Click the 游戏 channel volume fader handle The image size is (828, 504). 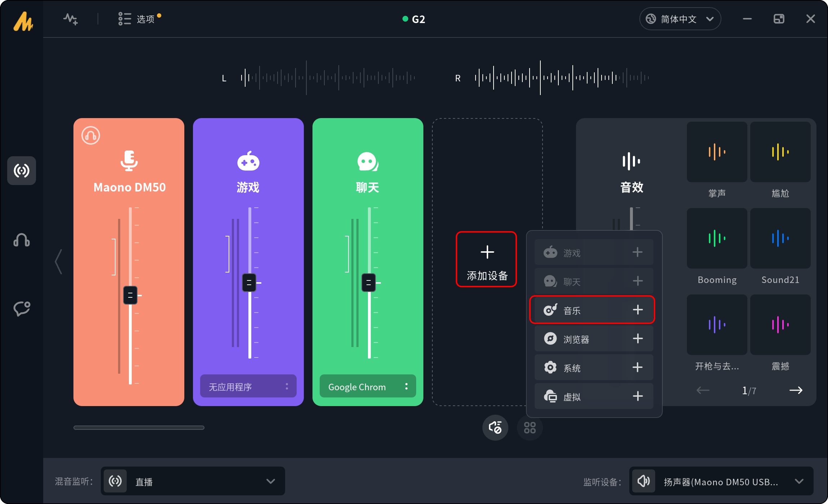pyautogui.click(x=249, y=283)
